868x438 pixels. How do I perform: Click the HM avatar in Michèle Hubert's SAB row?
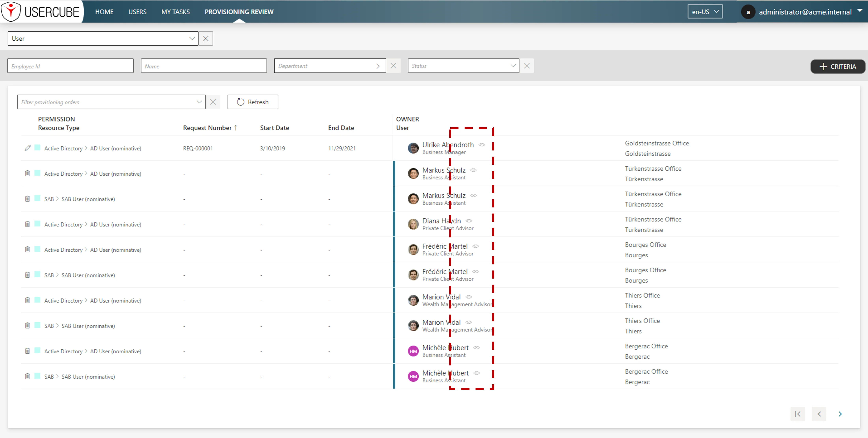click(x=413, y=376)
